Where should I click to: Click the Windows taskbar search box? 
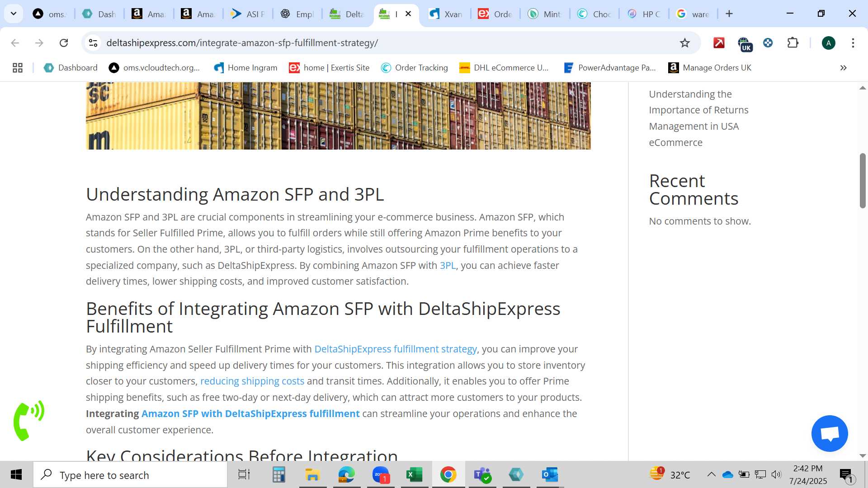coord(130,475)
